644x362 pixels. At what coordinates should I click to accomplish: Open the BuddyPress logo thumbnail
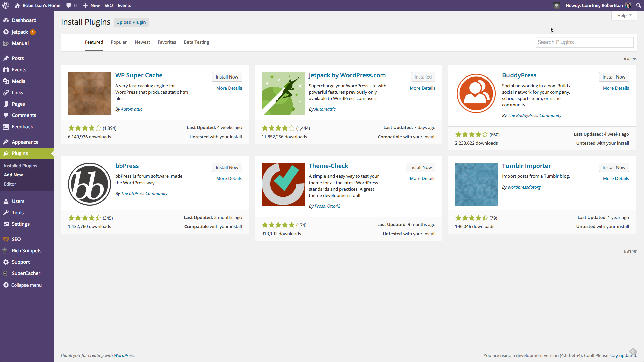click(476, 94)
